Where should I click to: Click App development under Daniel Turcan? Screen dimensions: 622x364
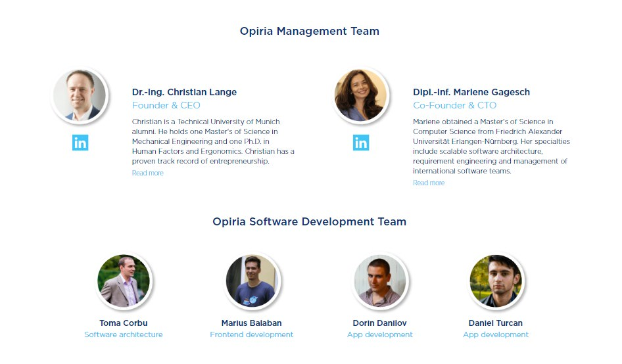(496, 334)
